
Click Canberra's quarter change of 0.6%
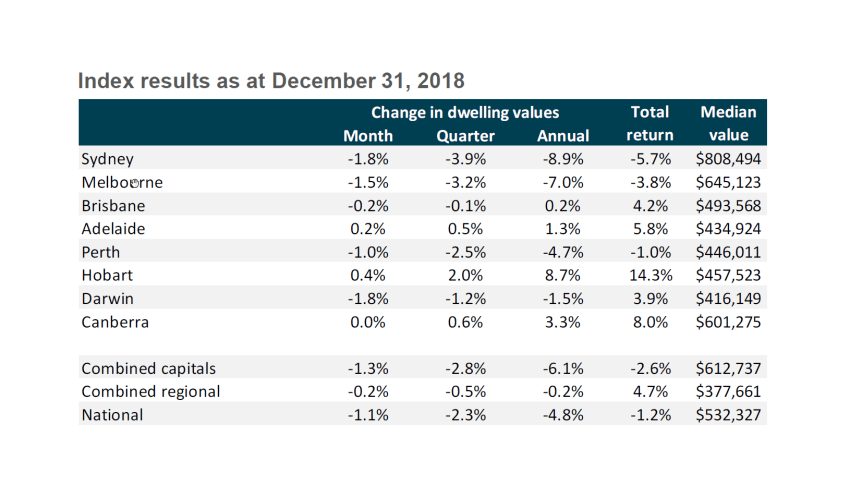point(466,322)
